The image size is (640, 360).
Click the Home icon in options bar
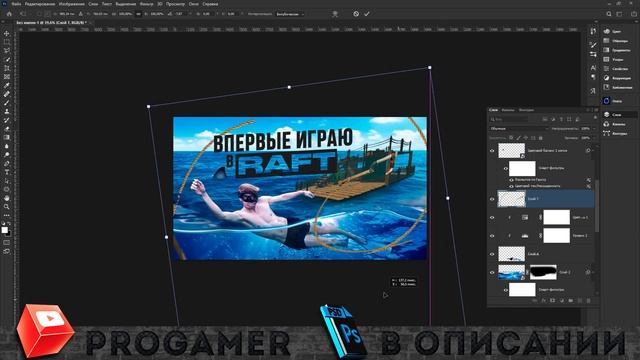(x=9, y=14)
